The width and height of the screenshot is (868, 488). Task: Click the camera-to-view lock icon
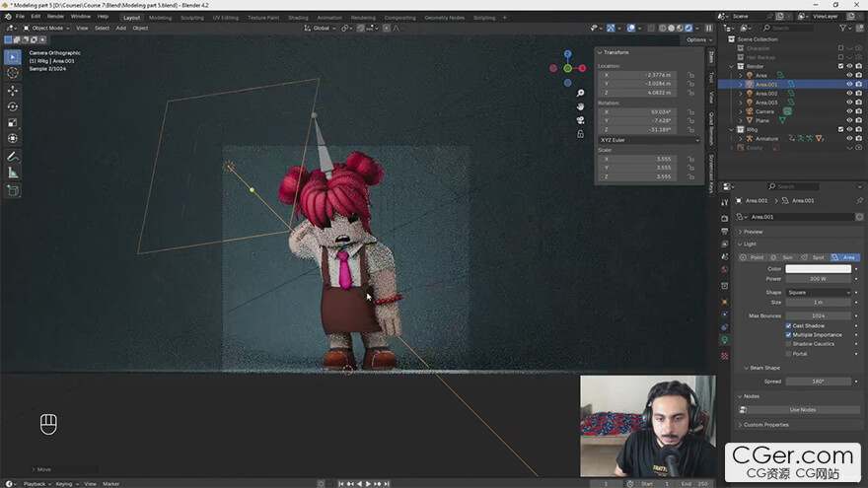coord(580,134)
